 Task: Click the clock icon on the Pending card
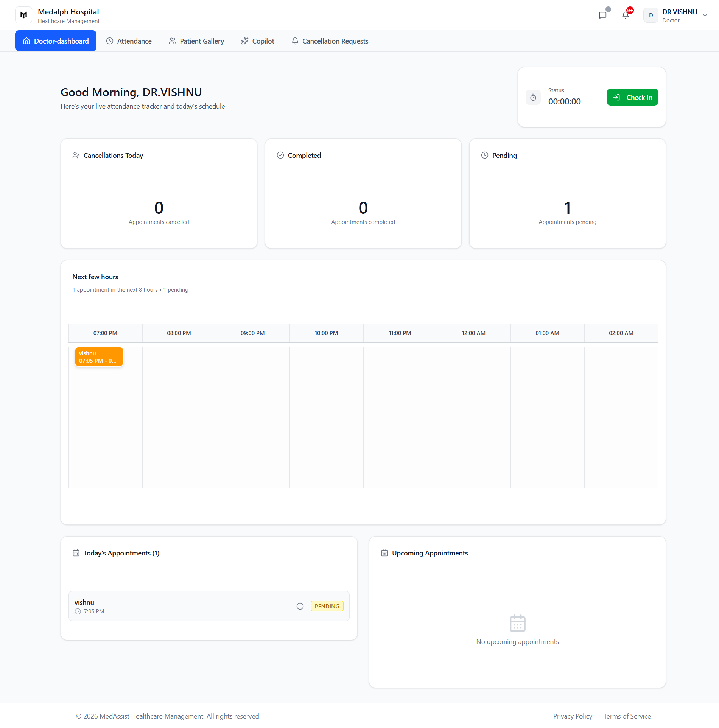pyautogui.click(x=484, y=155)
